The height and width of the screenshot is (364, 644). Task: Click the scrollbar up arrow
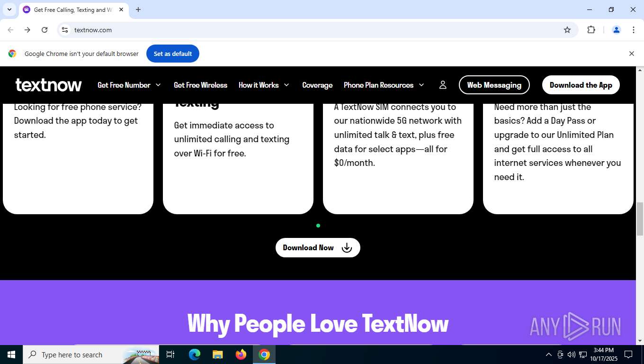640,70
